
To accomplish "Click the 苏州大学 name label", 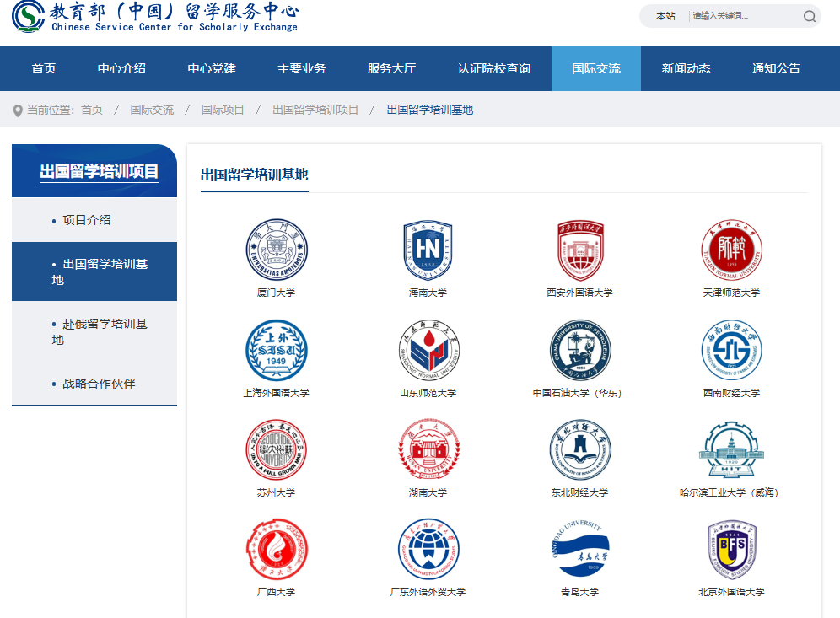I will click(277, 492).
